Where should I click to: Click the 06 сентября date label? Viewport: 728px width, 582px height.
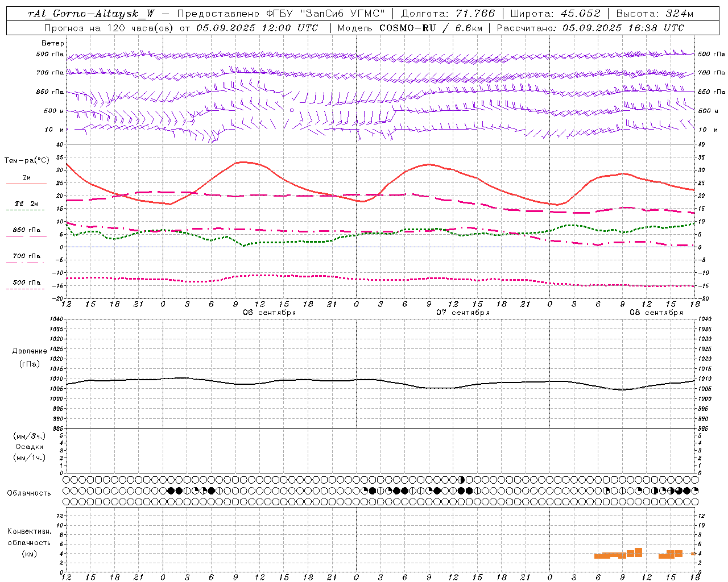(270, 313)
